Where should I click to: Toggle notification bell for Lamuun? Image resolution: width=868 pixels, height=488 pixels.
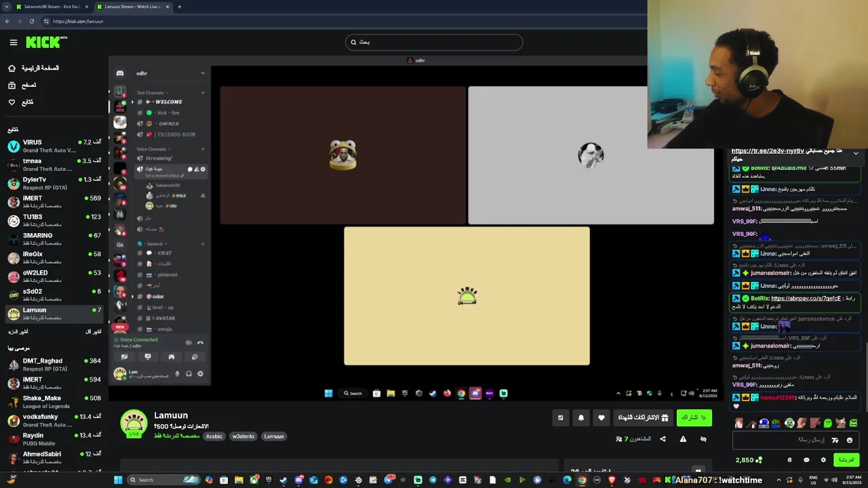580,418
